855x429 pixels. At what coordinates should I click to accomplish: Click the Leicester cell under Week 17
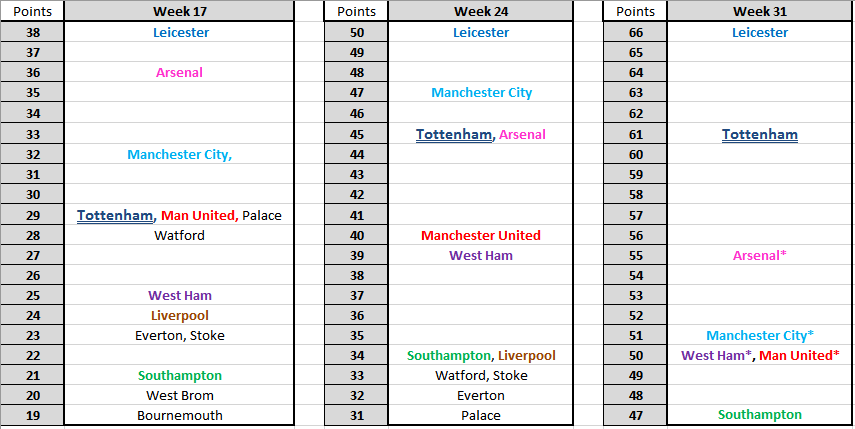click(x=179, y=32)
